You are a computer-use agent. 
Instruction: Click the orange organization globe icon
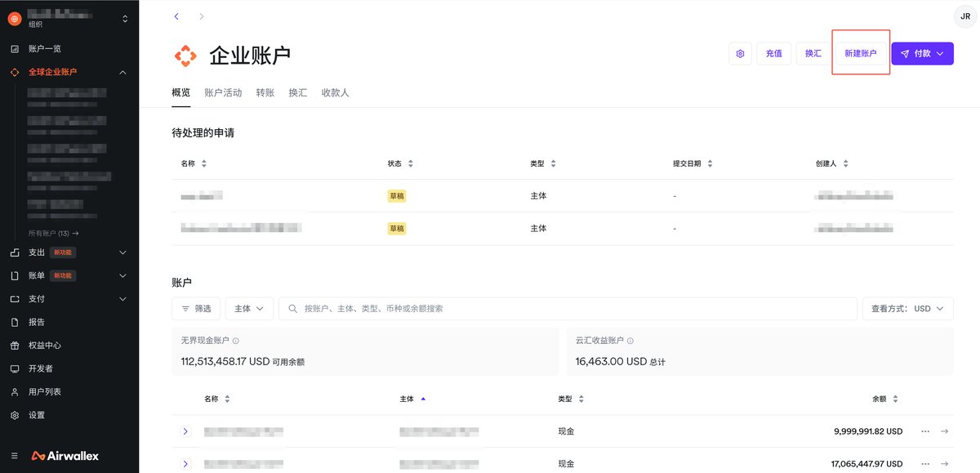[15, 18]
